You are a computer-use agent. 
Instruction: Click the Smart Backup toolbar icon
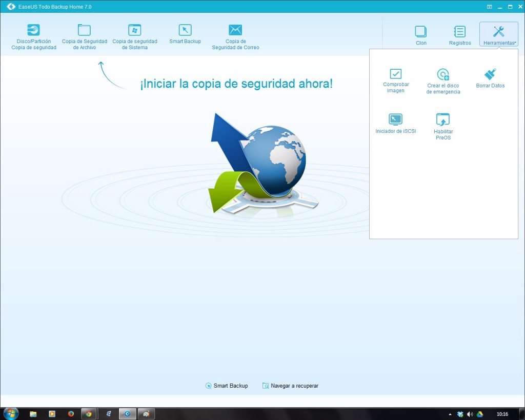point(185,34)
